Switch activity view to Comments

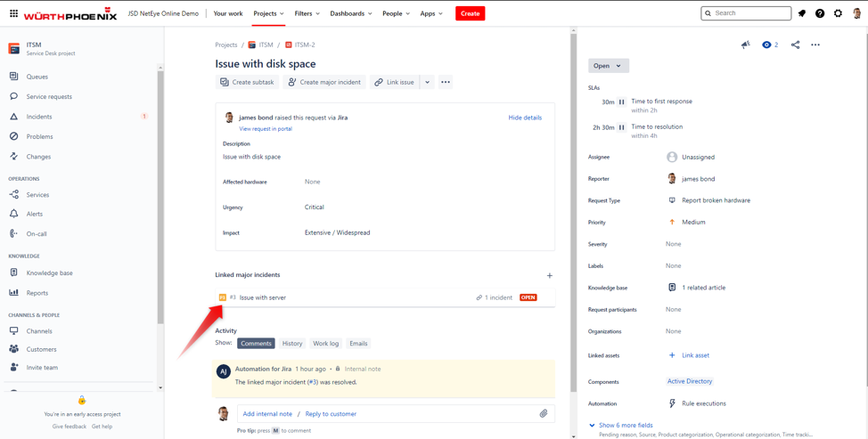[256, 344]
